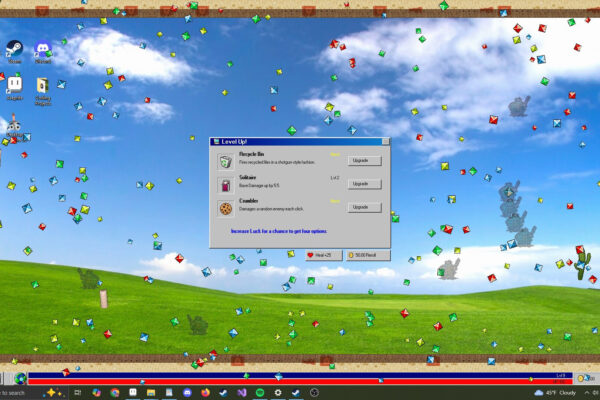Open the white robot-face desktop shortcut
600x400 pixels.
15,88
